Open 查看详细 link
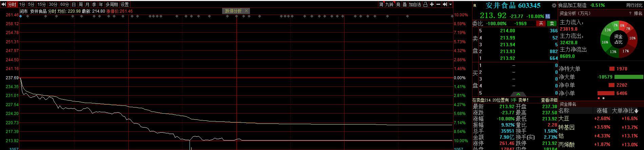 coord(549,100)
